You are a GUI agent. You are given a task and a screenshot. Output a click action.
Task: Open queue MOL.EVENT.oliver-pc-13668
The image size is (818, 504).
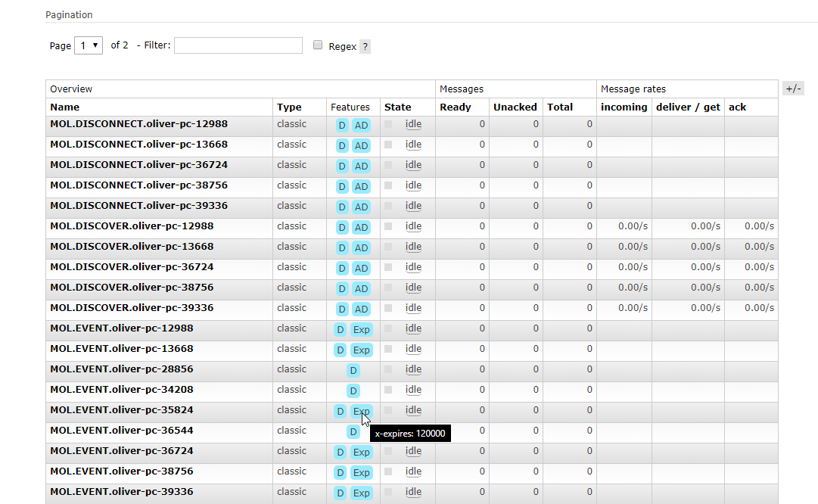(x=122, y=349)
